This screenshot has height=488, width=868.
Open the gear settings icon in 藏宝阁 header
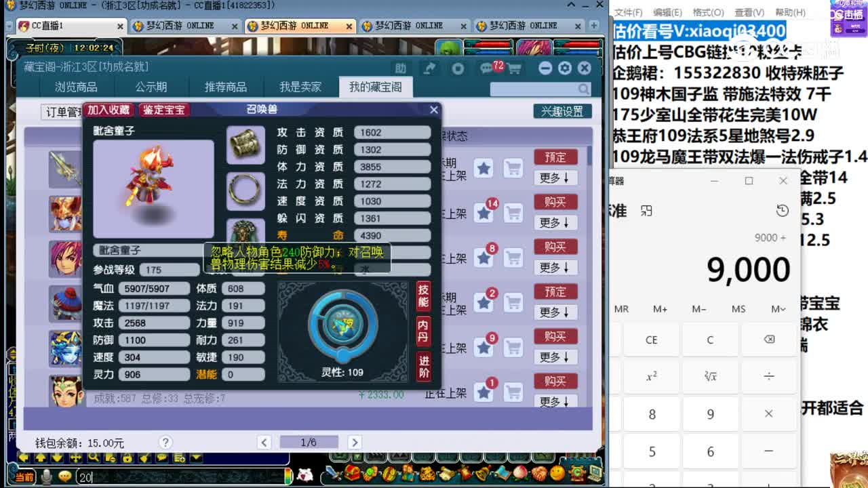click(565, 68)
